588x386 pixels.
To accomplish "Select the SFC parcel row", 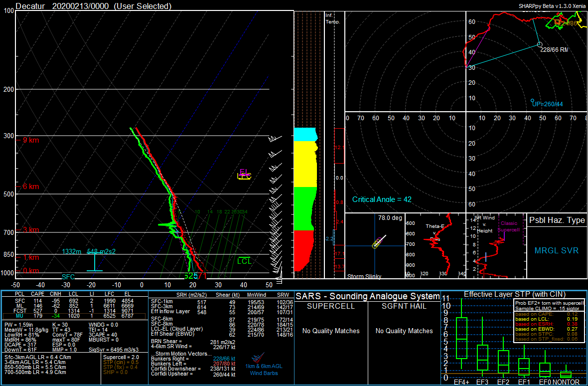I will pos(74,301).
